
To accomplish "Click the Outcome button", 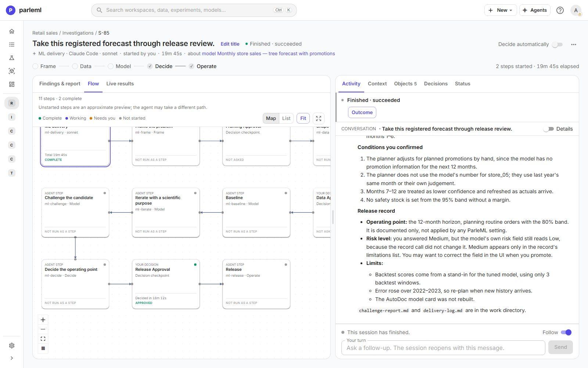I will coord(362,113).
